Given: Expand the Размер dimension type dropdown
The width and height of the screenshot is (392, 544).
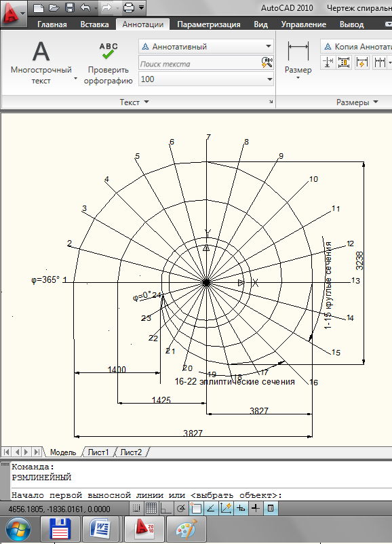Looking at the screenshot, I should [298, 78].
